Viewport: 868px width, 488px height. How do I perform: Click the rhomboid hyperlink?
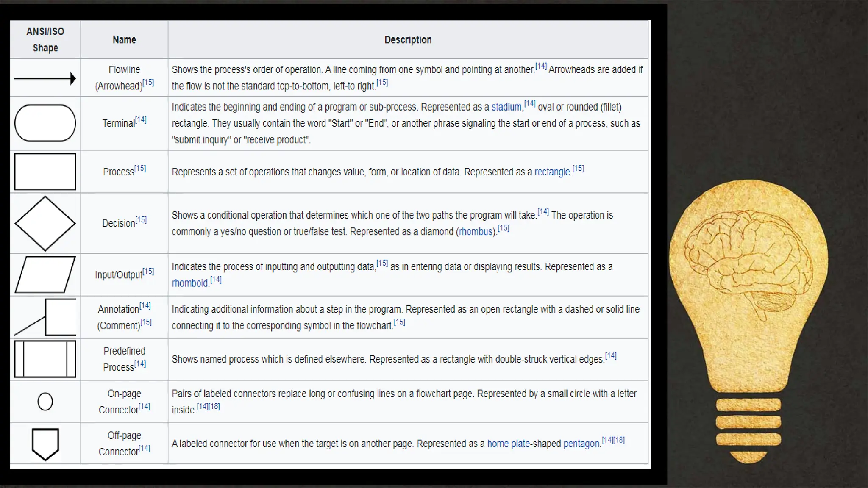[x=190, y=283]
